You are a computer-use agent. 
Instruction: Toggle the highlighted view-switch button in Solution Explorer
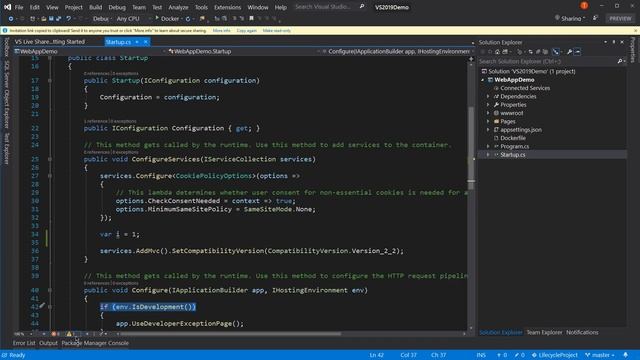tap(556, 52)
